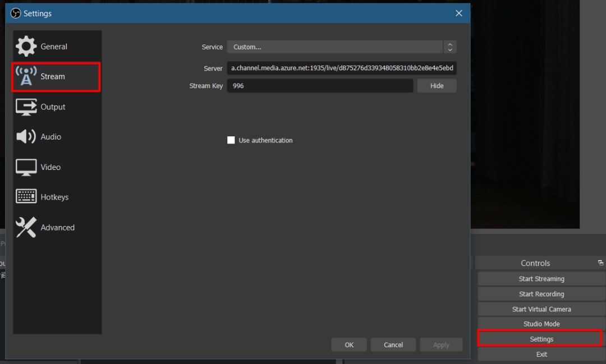Click Exit in the Controls panel
606x364 pixels.
point(541,354)
